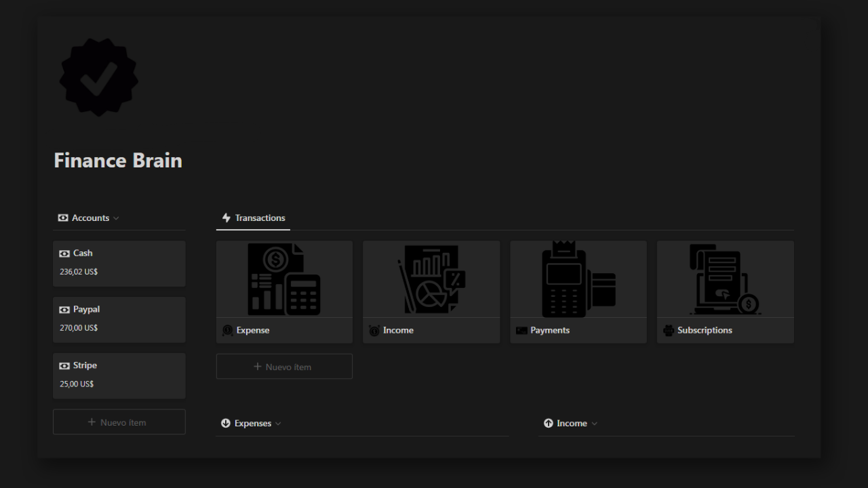Click the checkmark badge page icon
The height and width of the screenshot is (488, 868).
[98, 77]
